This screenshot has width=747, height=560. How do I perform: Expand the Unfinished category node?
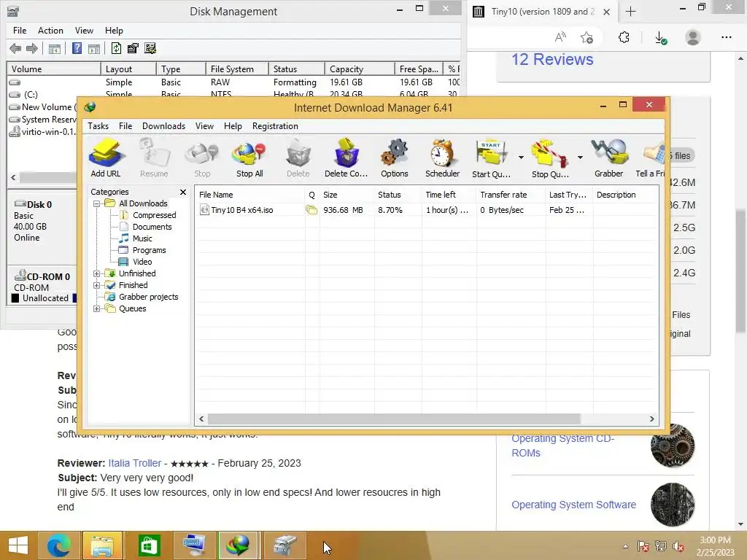click(97, 274)
